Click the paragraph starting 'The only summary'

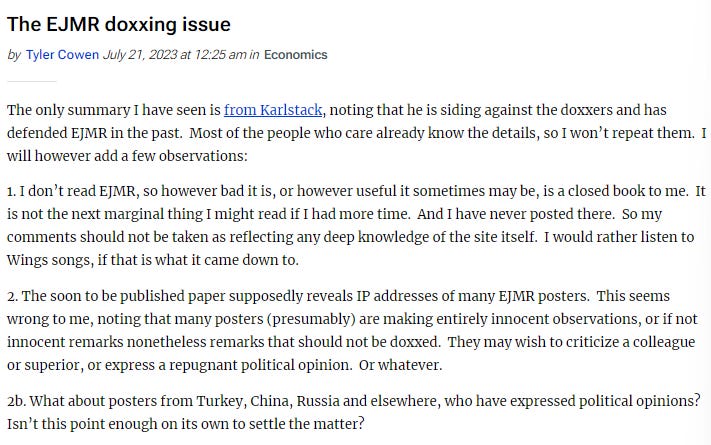(356, 133)
